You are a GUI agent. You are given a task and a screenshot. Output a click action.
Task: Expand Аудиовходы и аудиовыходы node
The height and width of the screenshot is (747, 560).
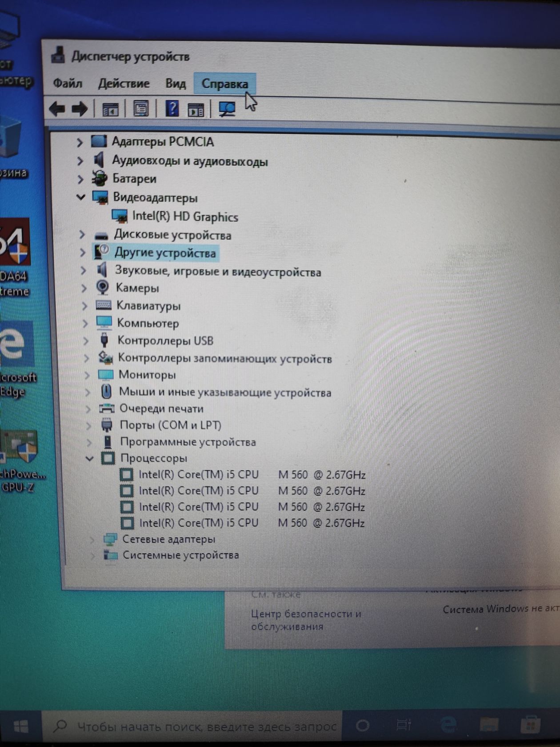[80, 161]
